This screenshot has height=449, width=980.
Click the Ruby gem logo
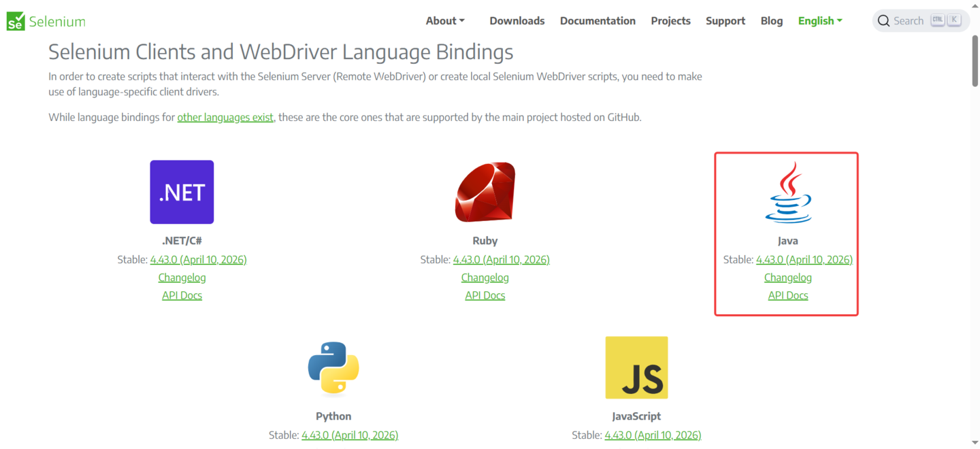pyautogui.click(x=485, y=192)
